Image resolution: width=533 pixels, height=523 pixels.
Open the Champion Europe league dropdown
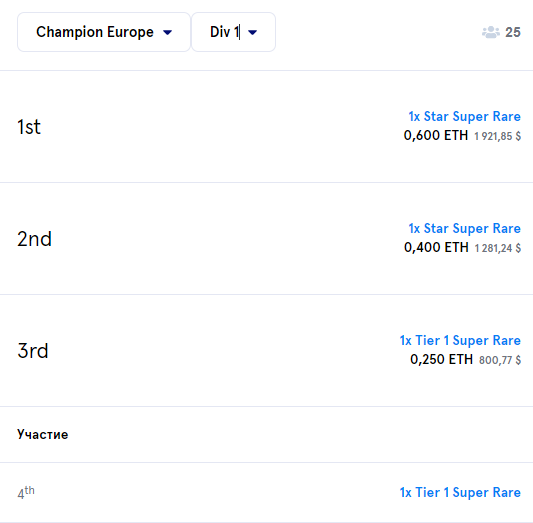click(x=104, y=32)
